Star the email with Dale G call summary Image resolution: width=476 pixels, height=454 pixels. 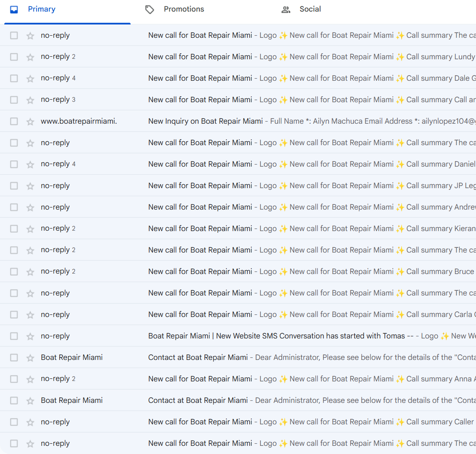click(x=30, y=78)
